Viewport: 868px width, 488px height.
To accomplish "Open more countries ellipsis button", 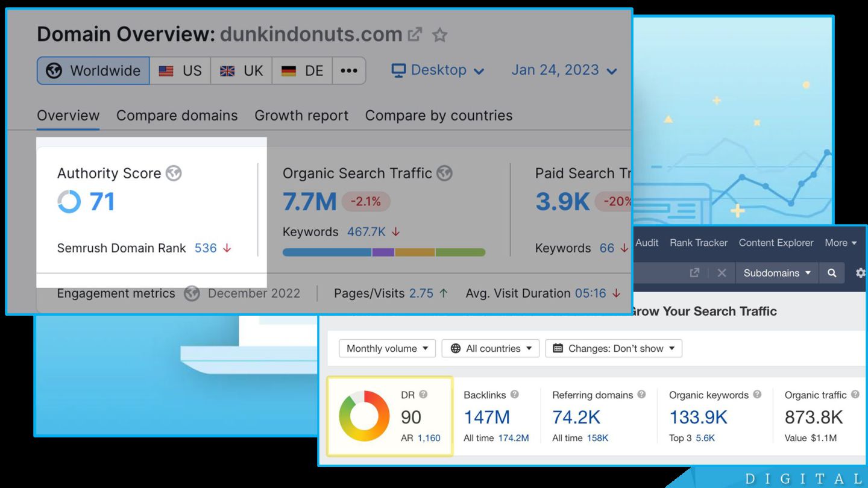I will pos(349,70).
